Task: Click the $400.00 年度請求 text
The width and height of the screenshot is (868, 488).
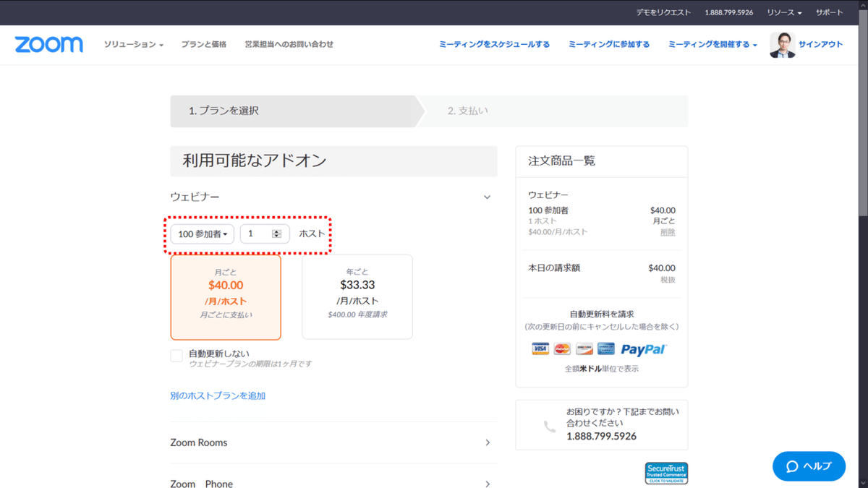Action: point(357,315)
